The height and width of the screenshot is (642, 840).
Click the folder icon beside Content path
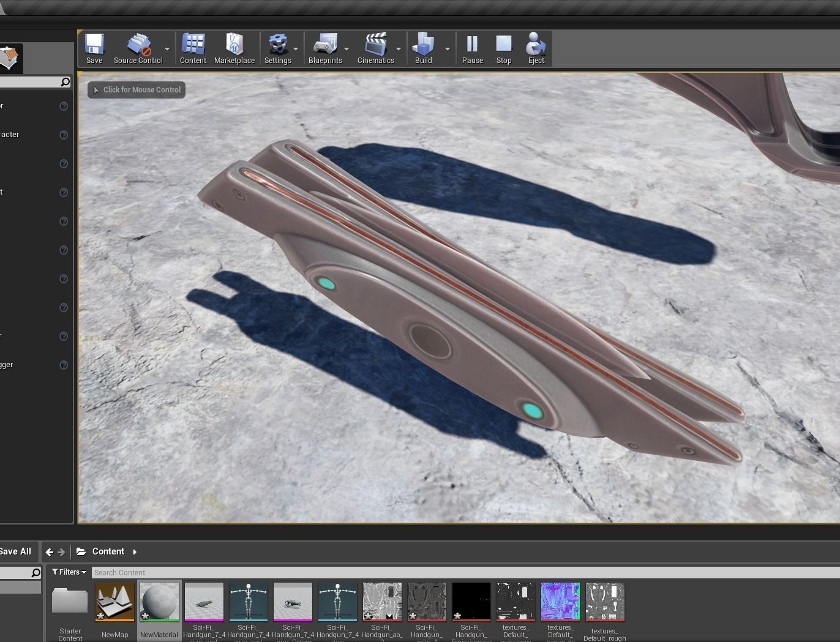(x=81, y=551)
